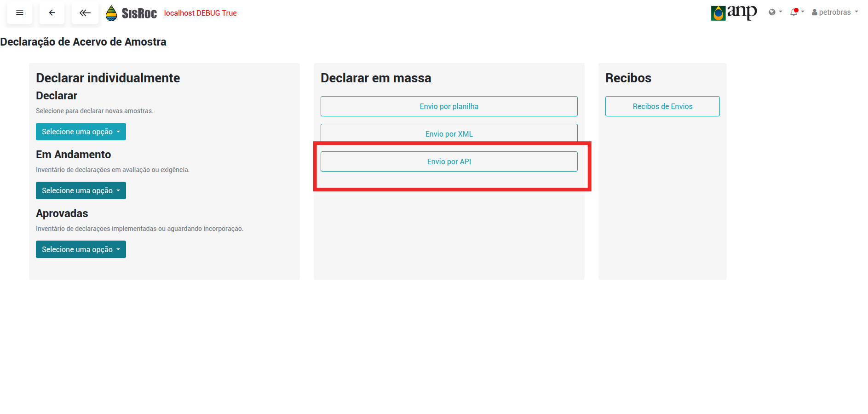The width and height of the screenshot is (868, 414).
Task: Click the 'Declaração de Acervo de Amostra' heading
Action: pyautogui.click(x=83, y=42)
